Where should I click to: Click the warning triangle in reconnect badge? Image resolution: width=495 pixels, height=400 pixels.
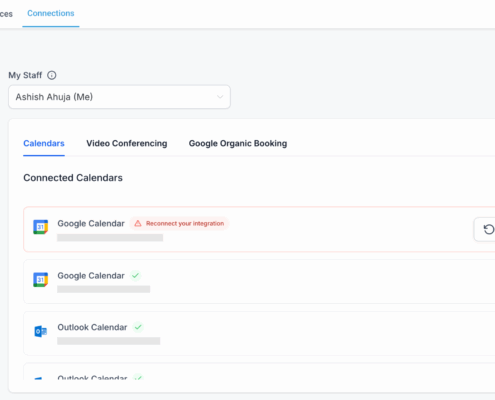(138, 223)
